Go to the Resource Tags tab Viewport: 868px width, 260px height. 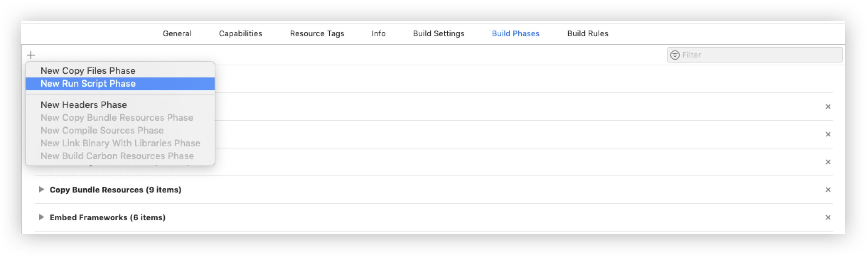click(x=317, y=33)
